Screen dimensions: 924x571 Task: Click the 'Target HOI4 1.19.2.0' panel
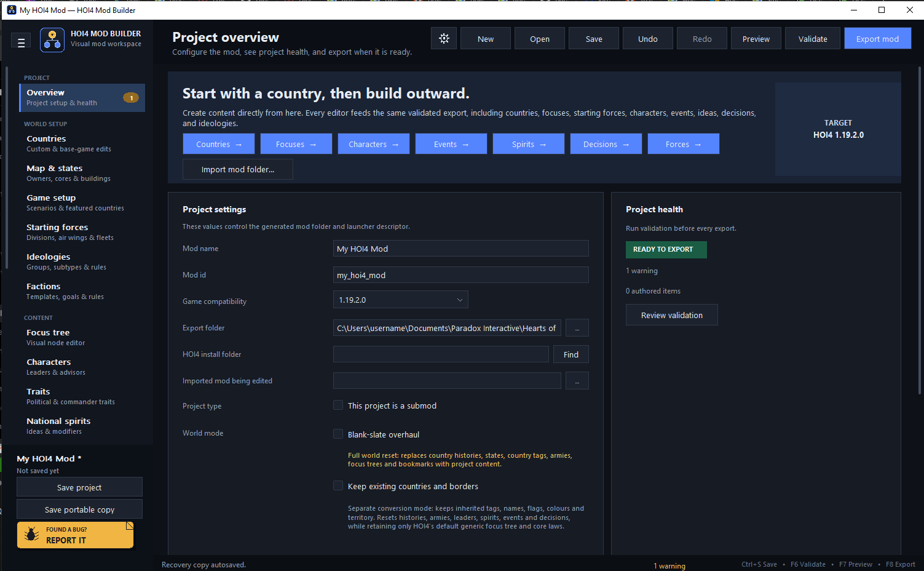[838, 129]
